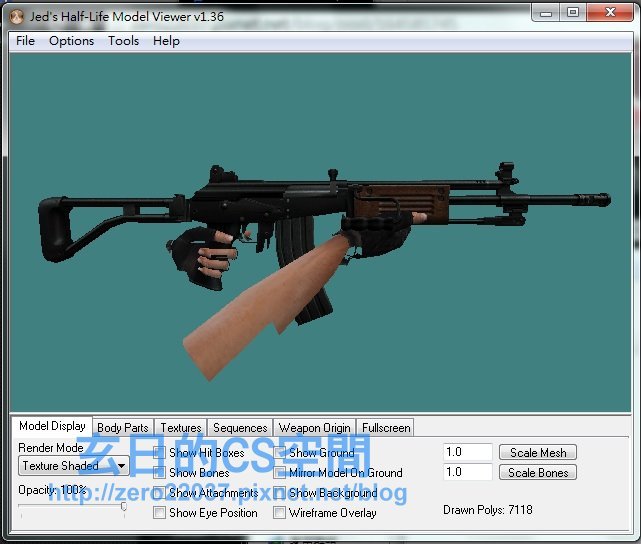Toggle Show Background checkbox
641x544 pixels.
280,493
